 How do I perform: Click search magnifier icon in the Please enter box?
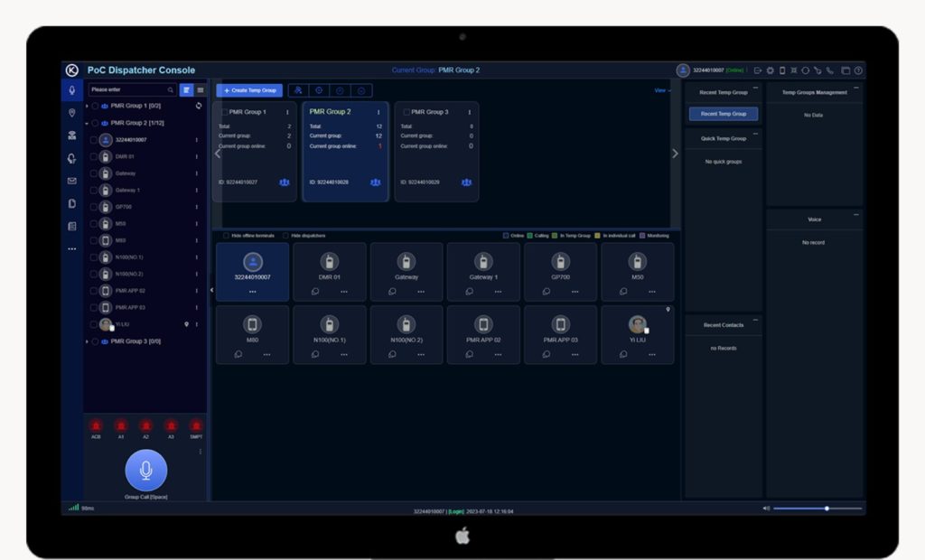[171, 89]
